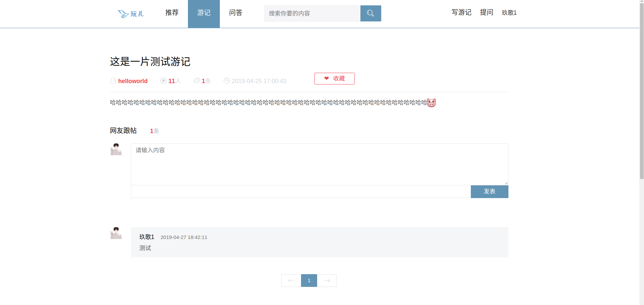Click commenter name 玖歌1 in comment

click(147, 237)
